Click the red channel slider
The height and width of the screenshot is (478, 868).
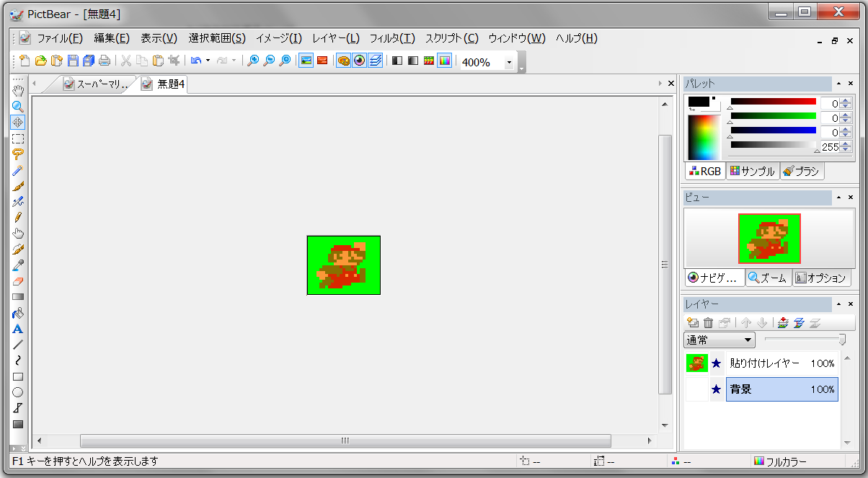tap(773, 102)
